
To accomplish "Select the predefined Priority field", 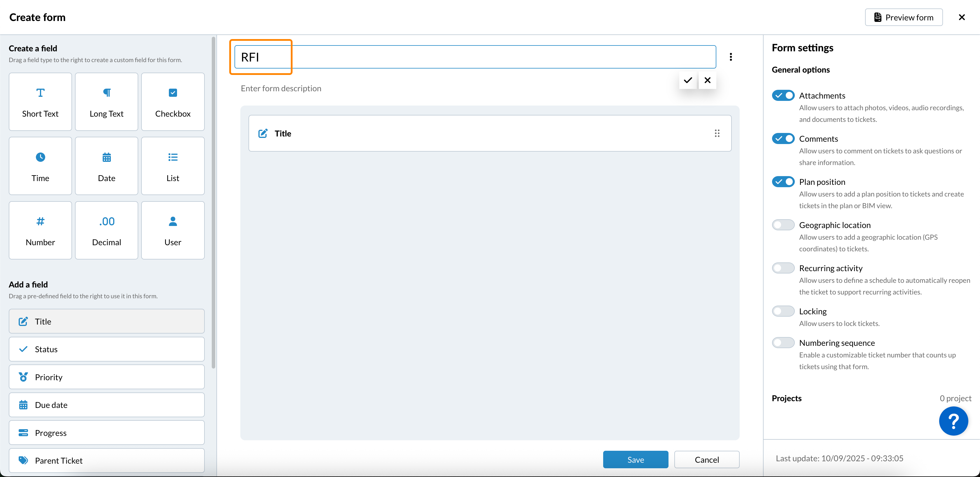I will tap(106, 377).
